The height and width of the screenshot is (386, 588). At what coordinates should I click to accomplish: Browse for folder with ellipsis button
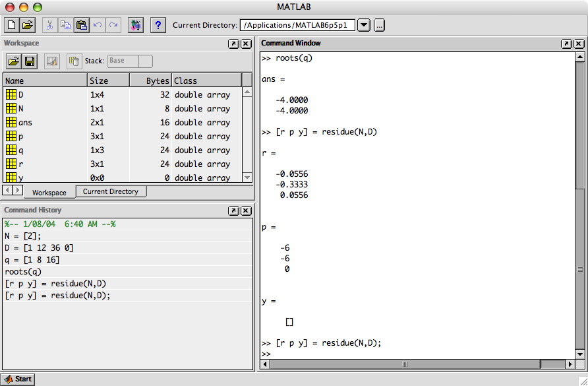pyautogui.click(x=379, y=25)
